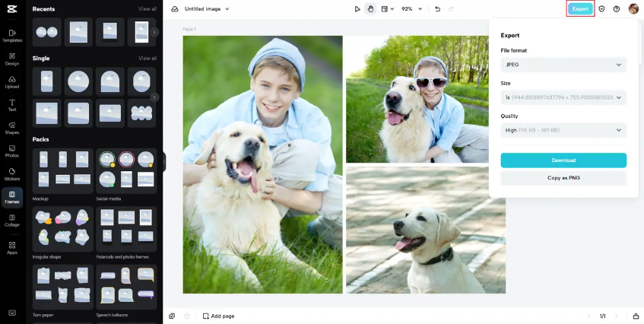Click the Page 1 label
This screenshot has height=324, width=644.
point(189,29)
